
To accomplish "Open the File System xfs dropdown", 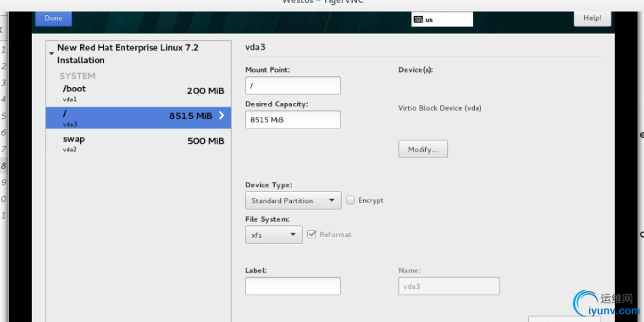I will tap(274, 235).
